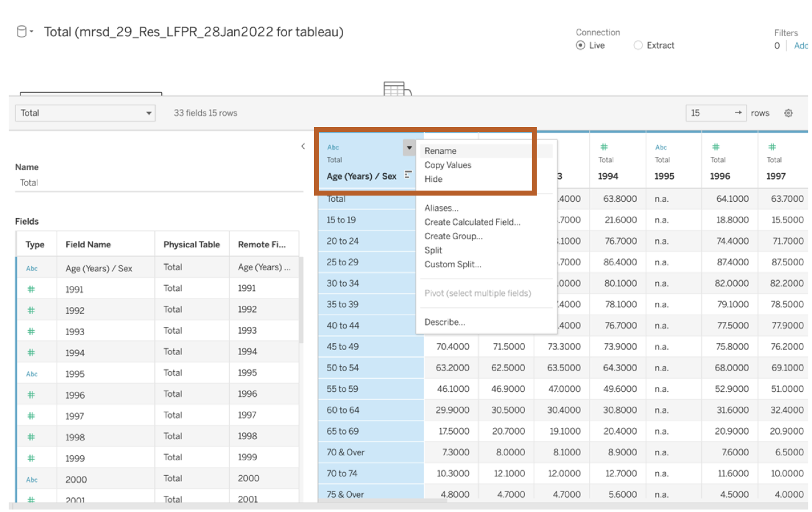Screen dimensions: 812x512
Task: Select the Extract connection option
Action: coord(638,45)
